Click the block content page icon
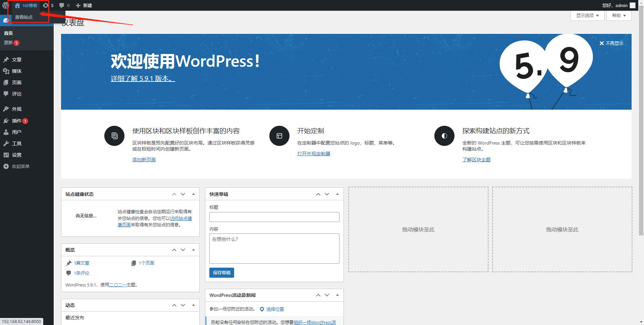Image resolution: width=644 pixels, height=325 pixels. (114, 136)
